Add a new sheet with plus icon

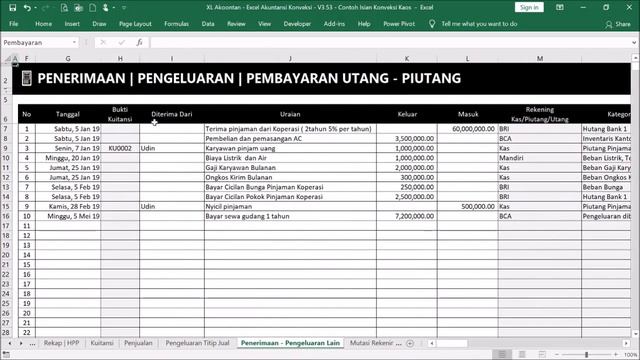pos(410,344)
